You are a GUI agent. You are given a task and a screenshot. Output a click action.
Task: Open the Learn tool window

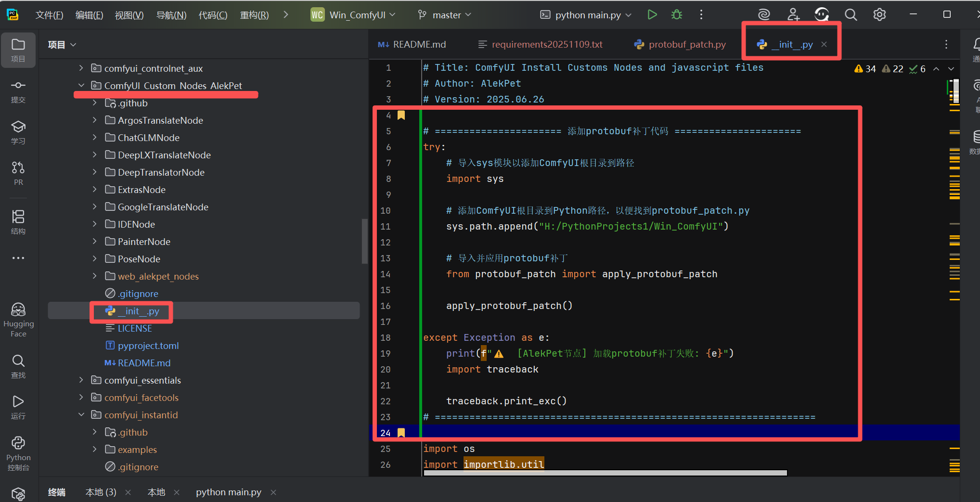click(18, 132)
